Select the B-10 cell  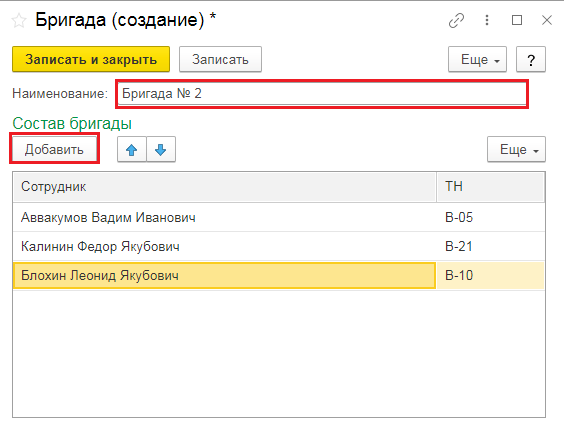491,276
